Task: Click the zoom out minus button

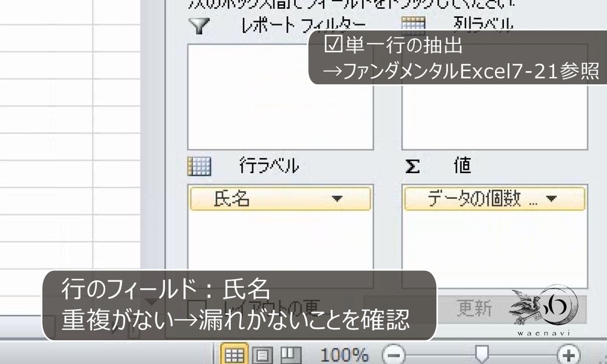Action: [x=394, y=355]
